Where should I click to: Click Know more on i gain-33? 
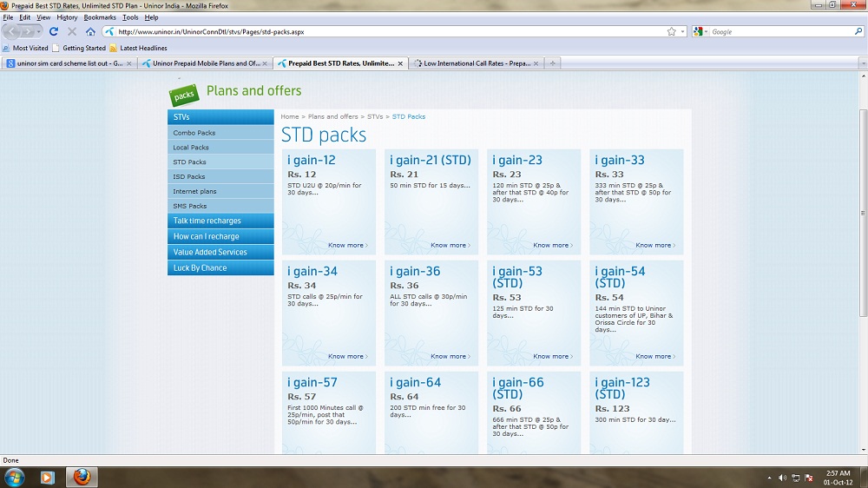[654, 245]
